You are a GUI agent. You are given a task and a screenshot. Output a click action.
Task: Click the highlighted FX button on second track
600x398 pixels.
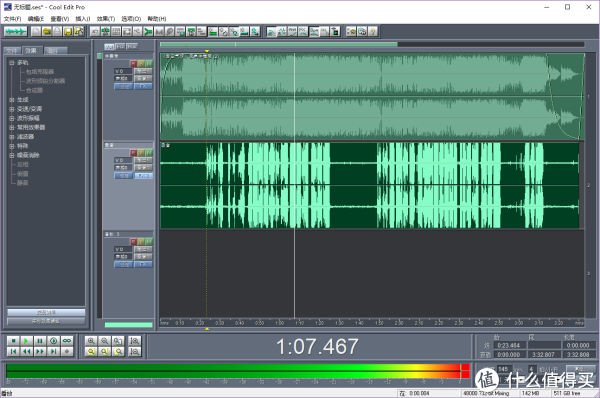pos(143,175)
